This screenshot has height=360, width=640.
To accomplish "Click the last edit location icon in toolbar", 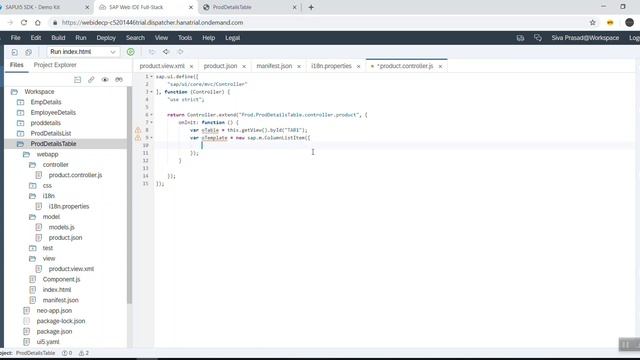I will (152, 52).
